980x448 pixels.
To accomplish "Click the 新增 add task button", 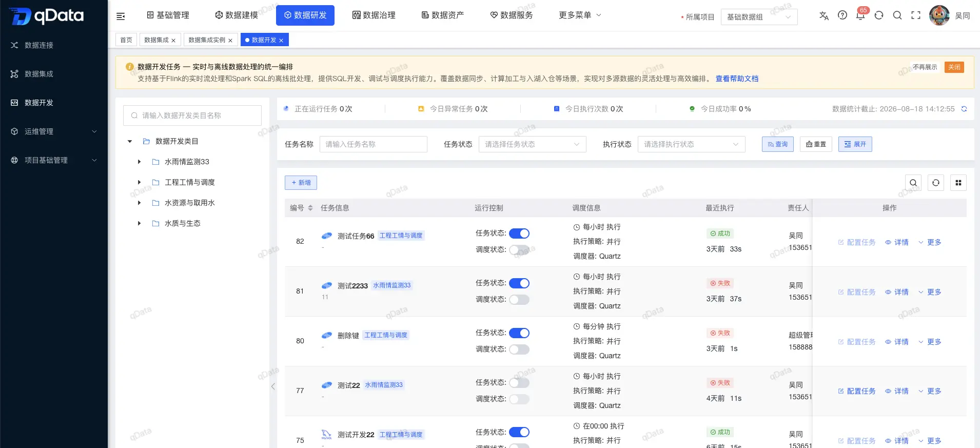I will pos(301,183).
